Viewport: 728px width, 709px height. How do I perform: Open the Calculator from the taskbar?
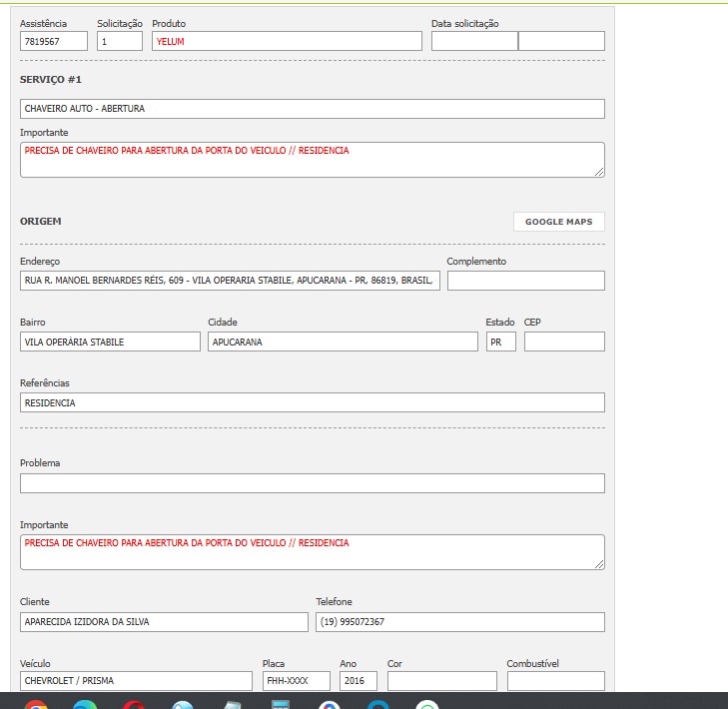click(281, 704)
